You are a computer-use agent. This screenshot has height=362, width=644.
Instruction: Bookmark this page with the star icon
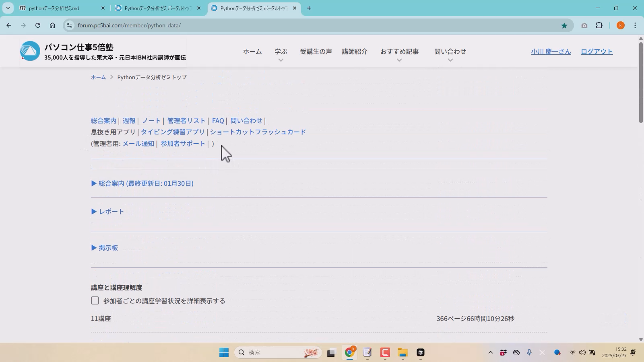(564, 25)
